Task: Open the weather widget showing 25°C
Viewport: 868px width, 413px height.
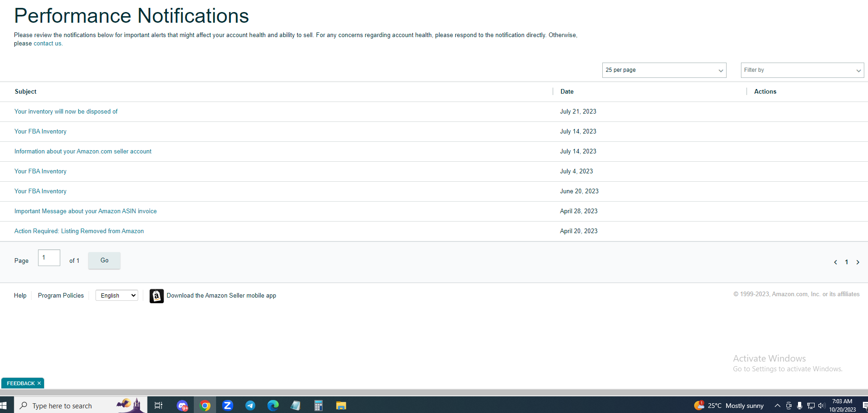Action: [729, 406]
